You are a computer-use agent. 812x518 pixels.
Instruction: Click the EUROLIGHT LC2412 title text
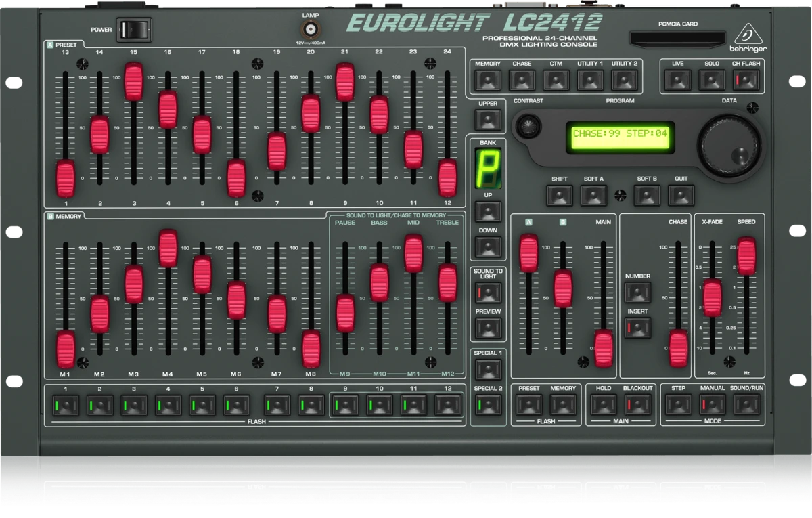pos(474,22)
